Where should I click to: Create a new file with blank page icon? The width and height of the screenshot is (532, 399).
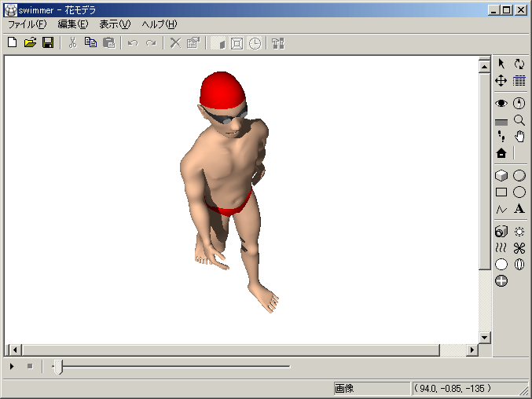tap(13, 43)
